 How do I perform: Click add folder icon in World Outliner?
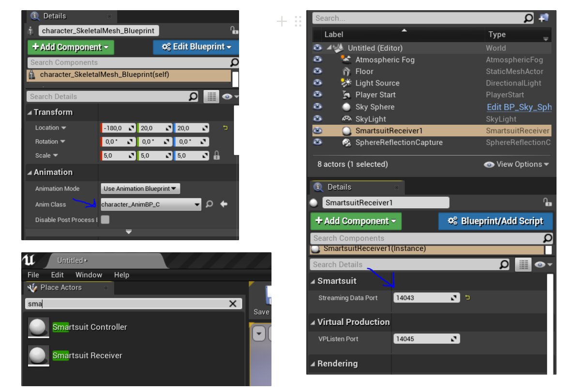[x=544, y=17]
